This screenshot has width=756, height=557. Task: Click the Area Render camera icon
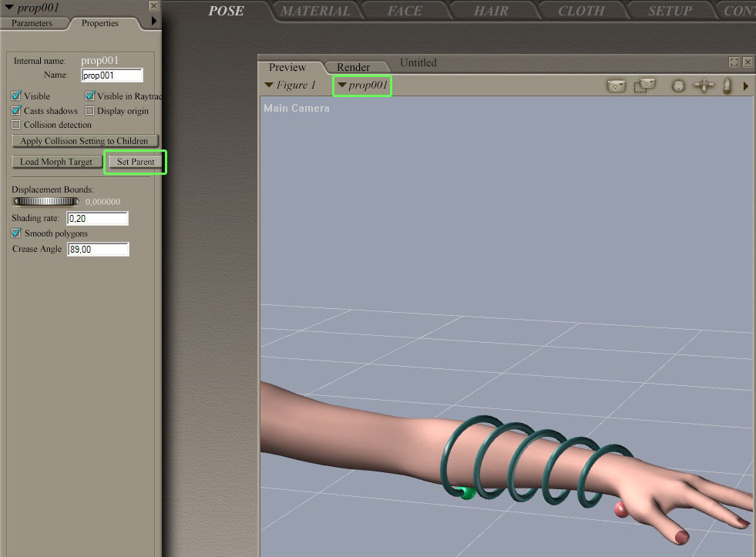point(644,86)
